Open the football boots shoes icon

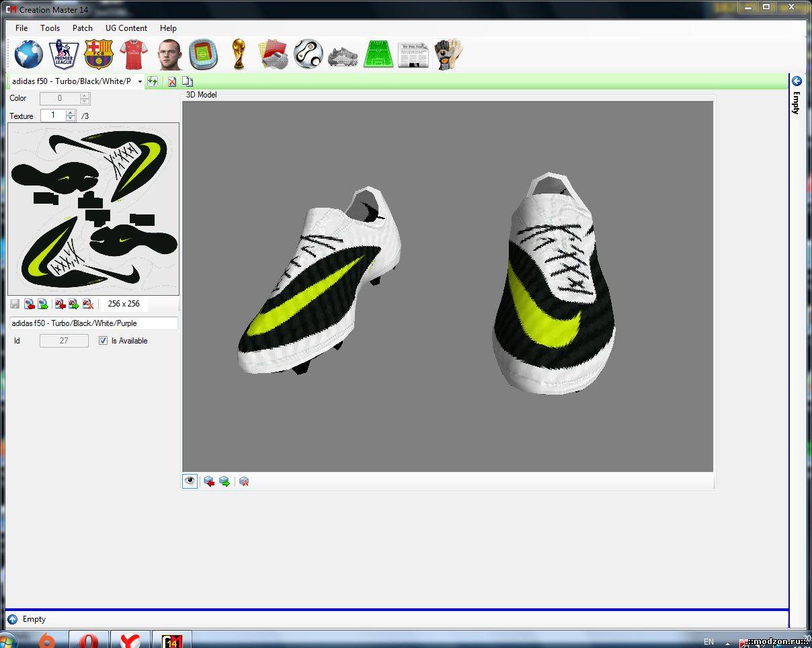[343, 56]
